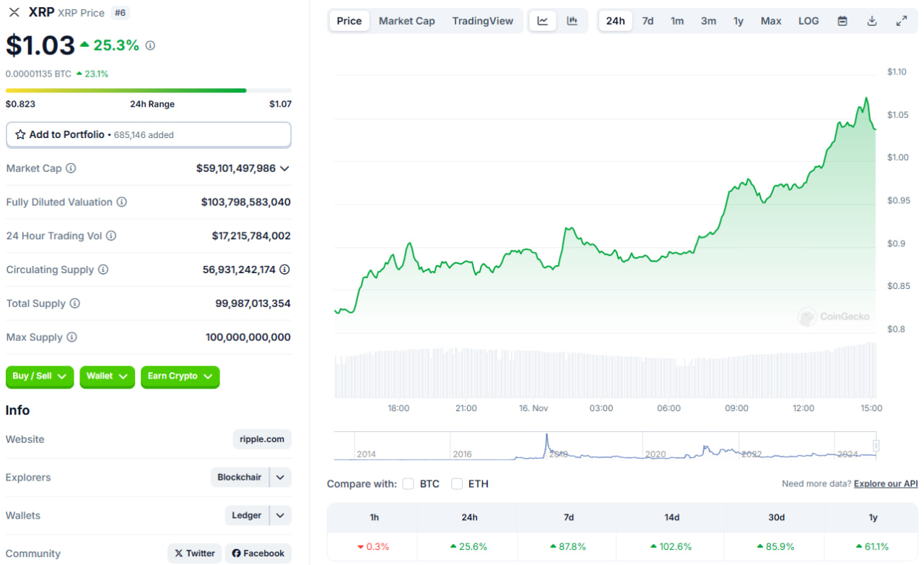The height and width of the screenshot is (565, 924).
Task: Show Total Supply info icon
Action: (x=75, y=303)
